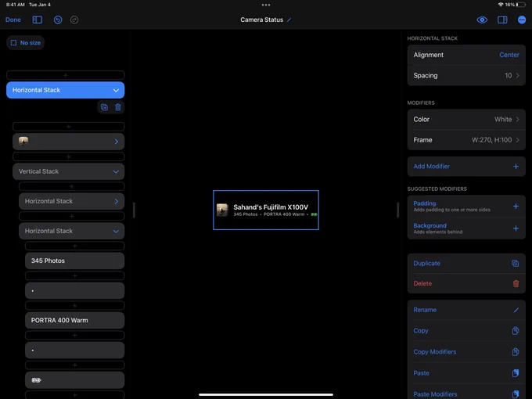Tap the battery 16% indicator
Image resolution: width=532 pixels, height=399 pixels.
tap(516, 5)
